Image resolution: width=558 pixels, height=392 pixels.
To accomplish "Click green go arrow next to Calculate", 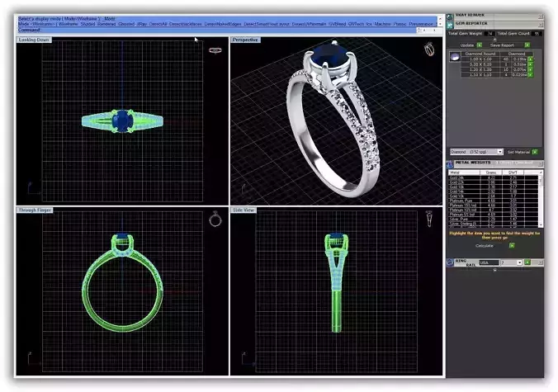I will 512,245.
